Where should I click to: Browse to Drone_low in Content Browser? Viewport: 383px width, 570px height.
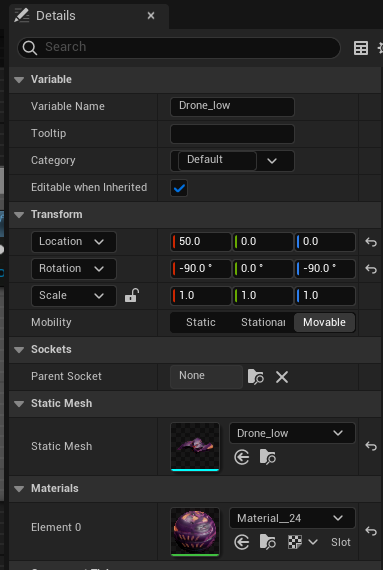(x=268, y=457)
